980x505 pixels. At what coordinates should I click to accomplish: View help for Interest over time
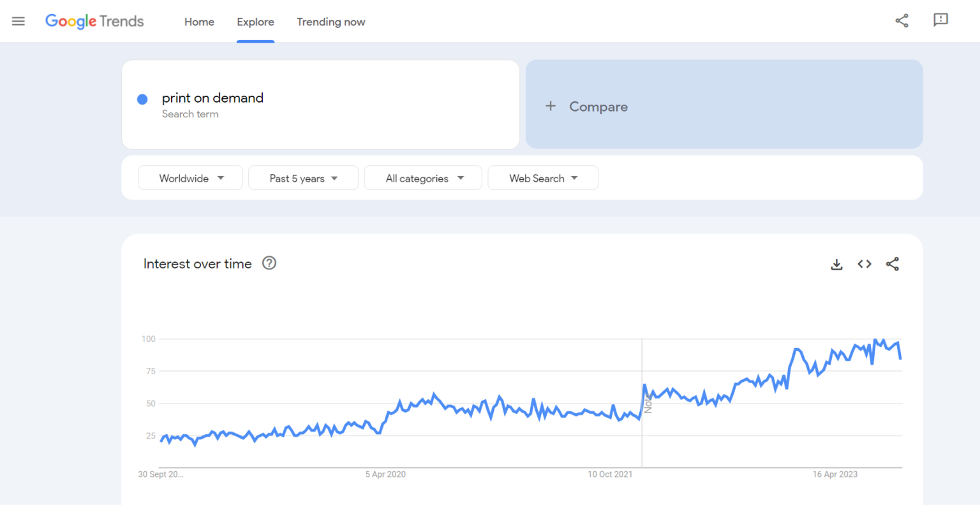coord(269,263)
